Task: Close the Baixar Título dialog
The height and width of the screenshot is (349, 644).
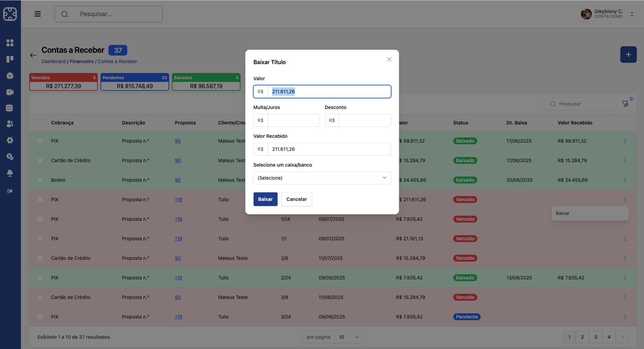Action: pos(389,59)
